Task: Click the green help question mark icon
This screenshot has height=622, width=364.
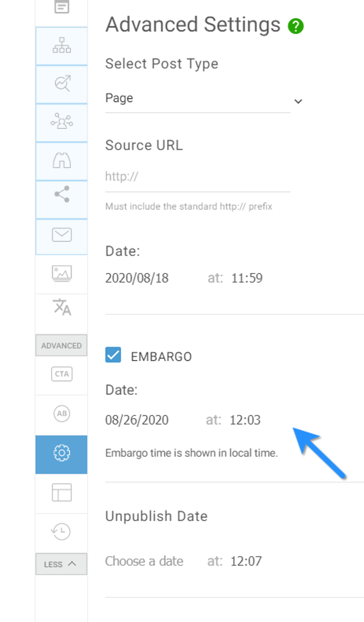Action: coord(296,26)
